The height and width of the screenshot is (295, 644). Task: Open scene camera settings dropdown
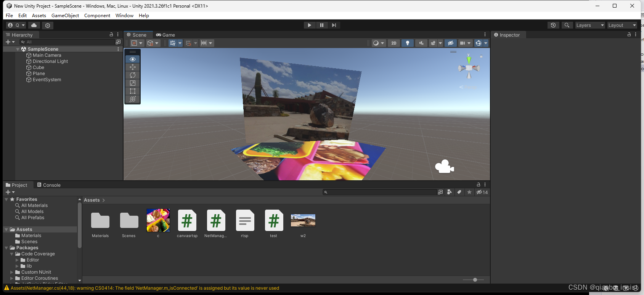[466, 43]
